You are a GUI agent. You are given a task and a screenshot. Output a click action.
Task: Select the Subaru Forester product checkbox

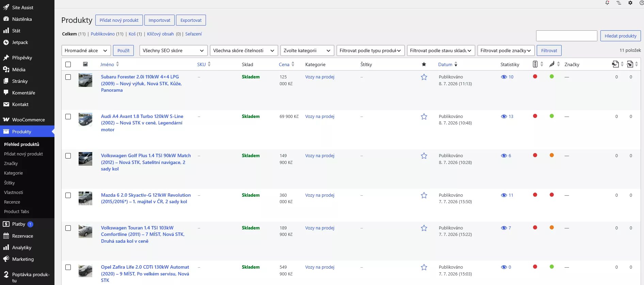[68, 77]
